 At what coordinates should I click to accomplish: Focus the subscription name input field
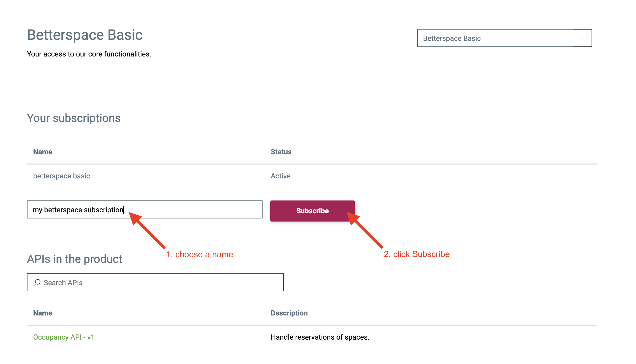pyautogui.click(x=144, y=210)
